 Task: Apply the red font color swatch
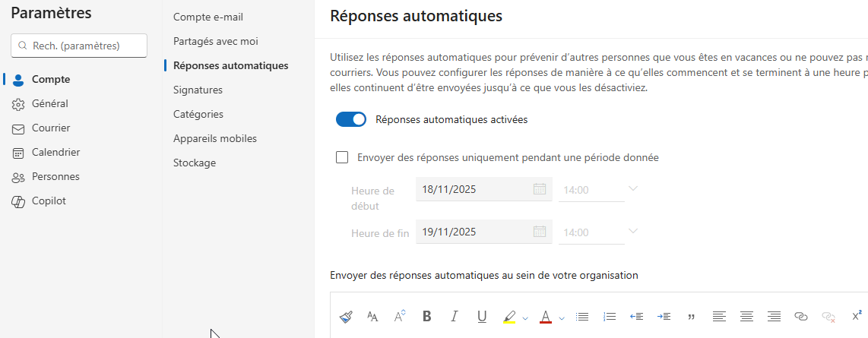pos(545,317)
